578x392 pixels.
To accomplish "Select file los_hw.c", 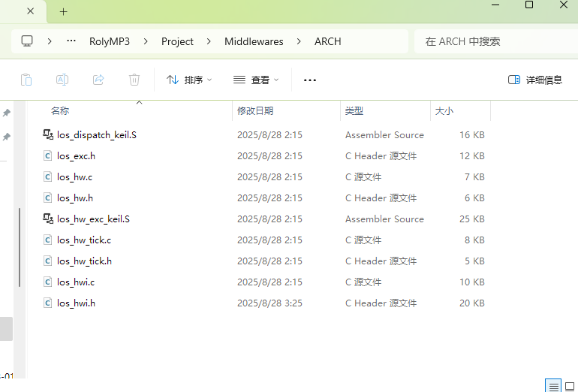I will 74,177.
